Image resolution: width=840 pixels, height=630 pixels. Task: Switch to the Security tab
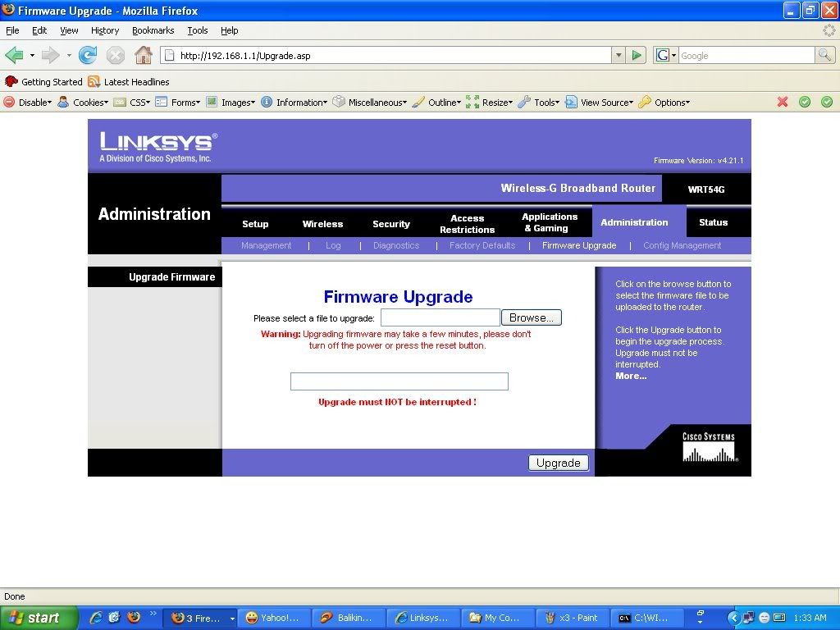[x=391, y=224]
